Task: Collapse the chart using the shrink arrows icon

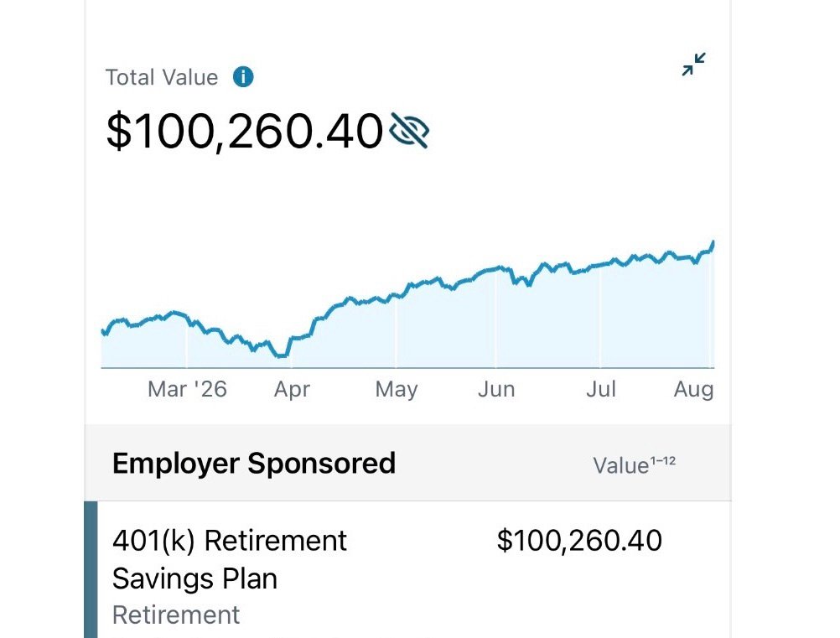Action: pos(694,65)
